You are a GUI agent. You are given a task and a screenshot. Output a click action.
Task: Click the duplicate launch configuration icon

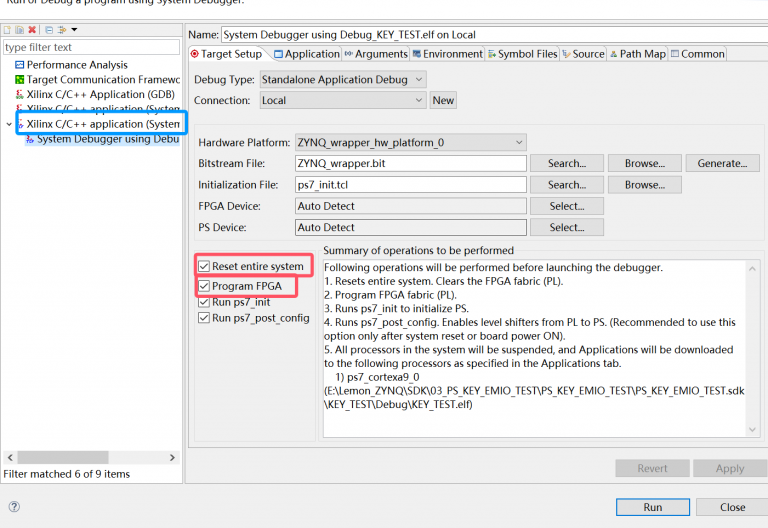(19, 30)
